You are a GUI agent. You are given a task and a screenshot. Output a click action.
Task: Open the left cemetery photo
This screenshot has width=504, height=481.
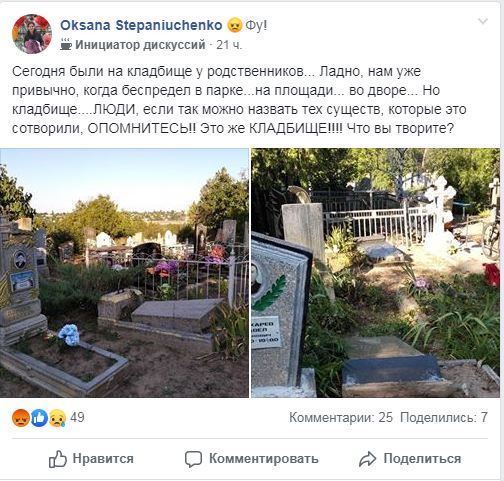124,273
